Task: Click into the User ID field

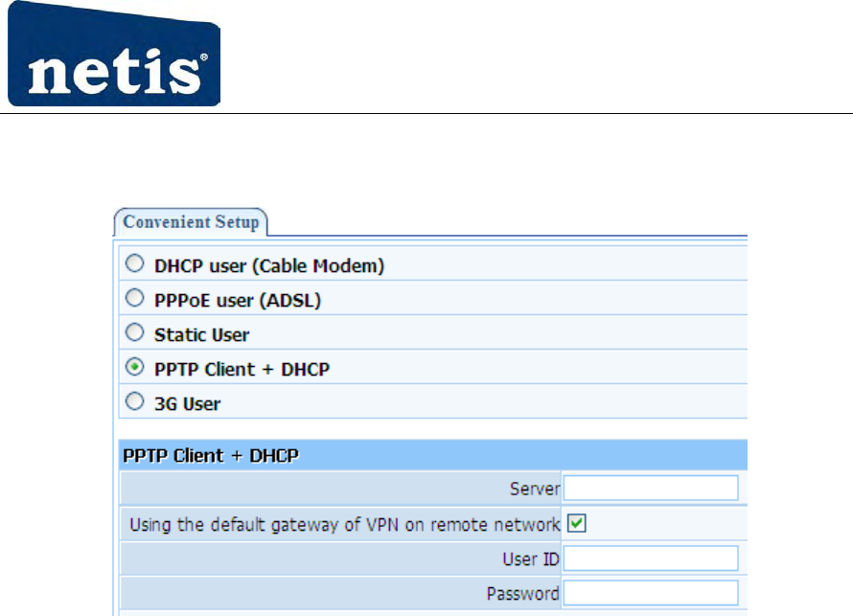Action: [650, 558]
